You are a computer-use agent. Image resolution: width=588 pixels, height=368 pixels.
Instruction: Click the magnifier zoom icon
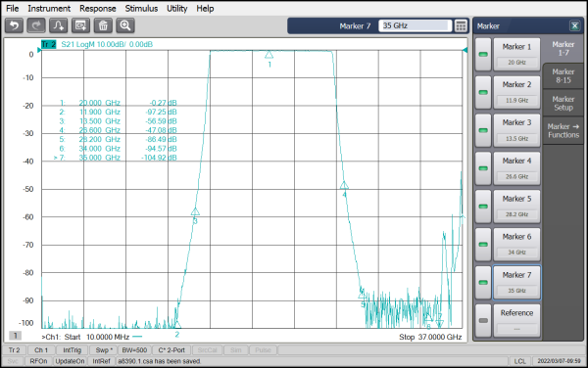(x=125, y=25)
